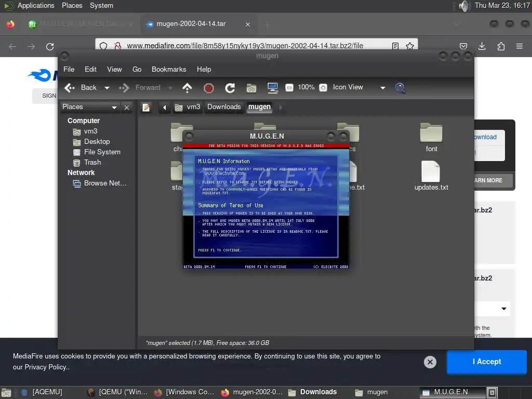Zoom out with the minus icon
Image resolution: width=532 pixels, height=399 pixels.
[x=289, y=87]
